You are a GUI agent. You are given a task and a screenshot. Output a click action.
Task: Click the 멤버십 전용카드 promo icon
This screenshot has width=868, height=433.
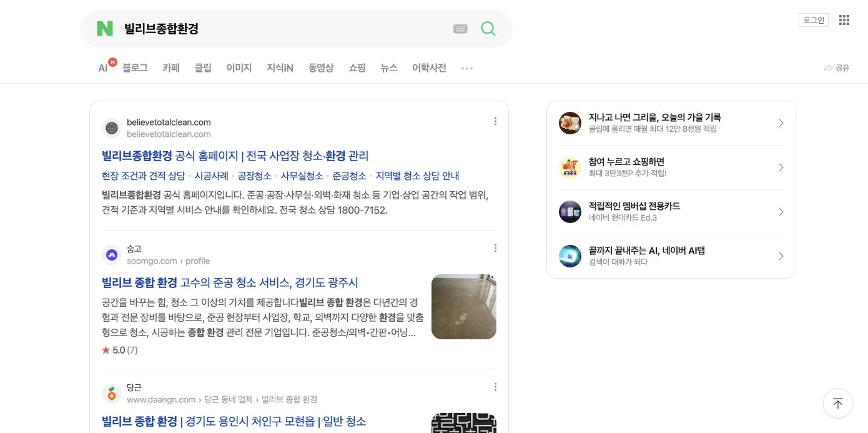click(x=570, y=212)
